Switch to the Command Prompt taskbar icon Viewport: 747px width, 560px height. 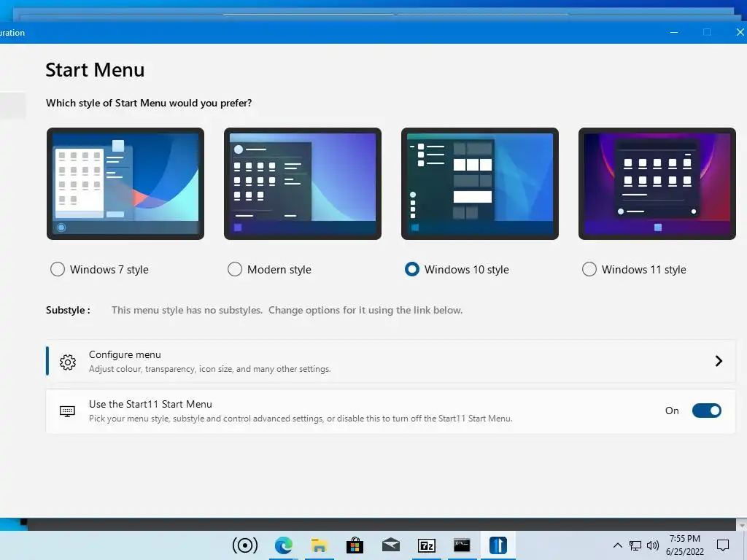pos(462,545)
